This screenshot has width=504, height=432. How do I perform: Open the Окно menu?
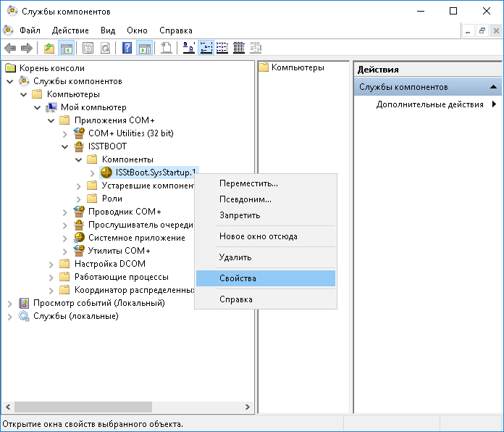(x=137, y=30)
